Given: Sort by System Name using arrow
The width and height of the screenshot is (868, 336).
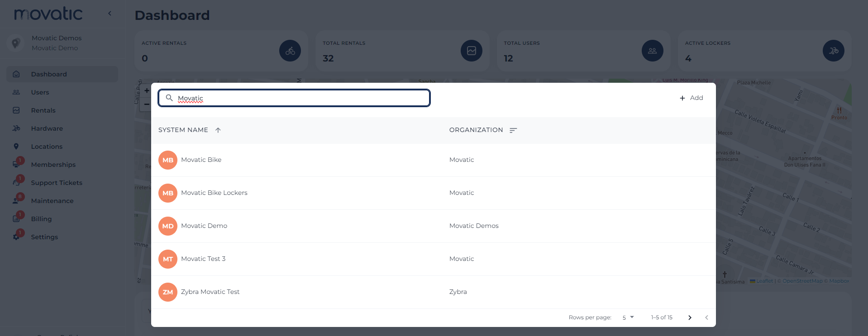Looking at the screenshot, I should tap(218, 130).
